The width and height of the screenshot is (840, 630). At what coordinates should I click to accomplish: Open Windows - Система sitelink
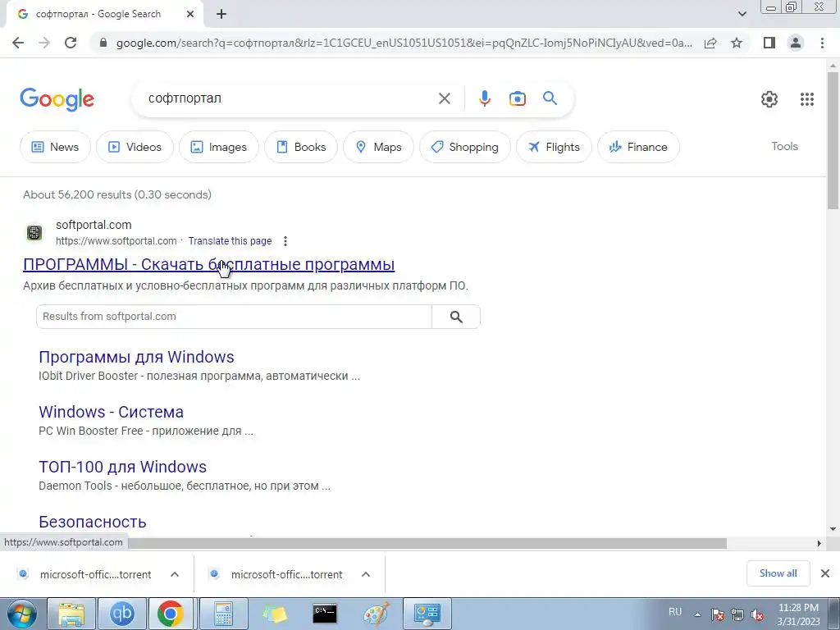point(111,412)
